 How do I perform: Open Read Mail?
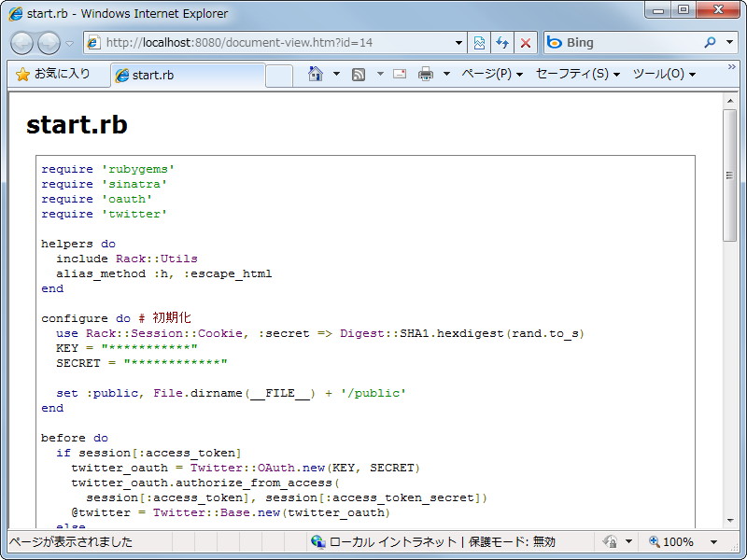coord(399,73)
